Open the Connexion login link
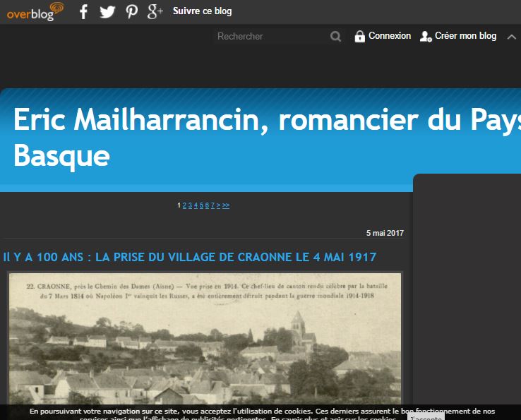The width and height of the screenshot is (521, 420). point(390,36)
